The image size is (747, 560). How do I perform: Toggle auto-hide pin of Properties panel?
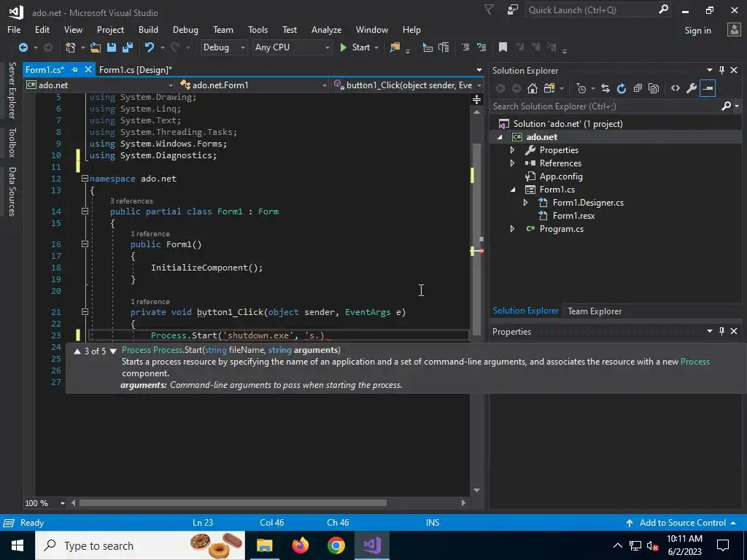pyautogui.click(x=721, y=332)
